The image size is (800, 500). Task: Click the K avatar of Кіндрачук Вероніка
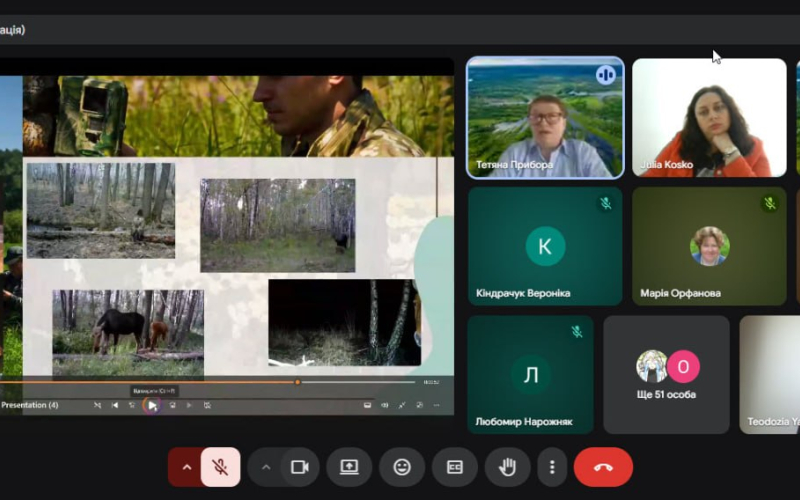(545, 246)
